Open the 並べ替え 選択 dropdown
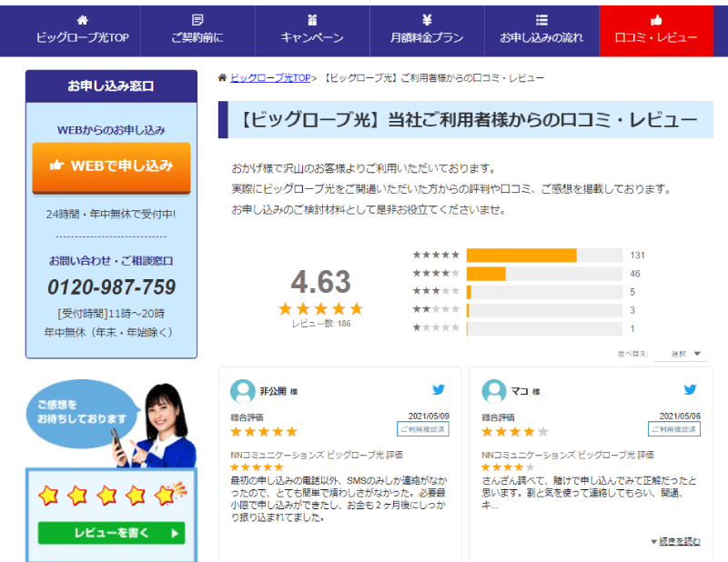The image size is (728, 562). click(681, 354)
